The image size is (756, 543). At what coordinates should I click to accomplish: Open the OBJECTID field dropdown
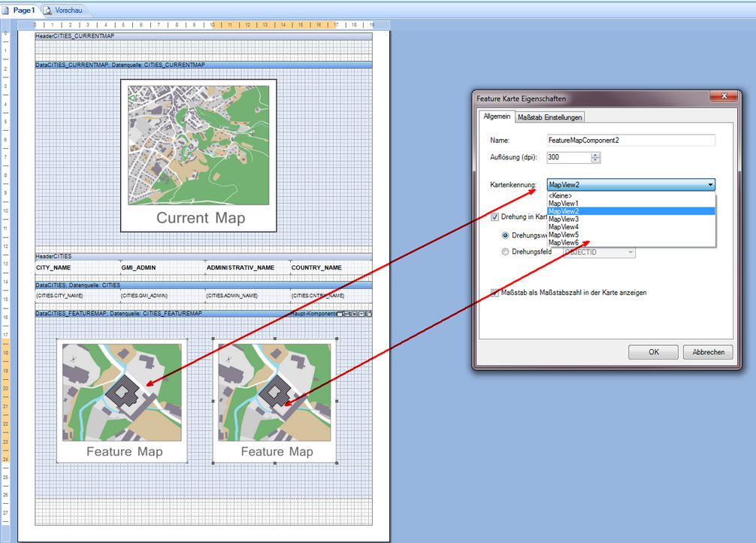630,252
